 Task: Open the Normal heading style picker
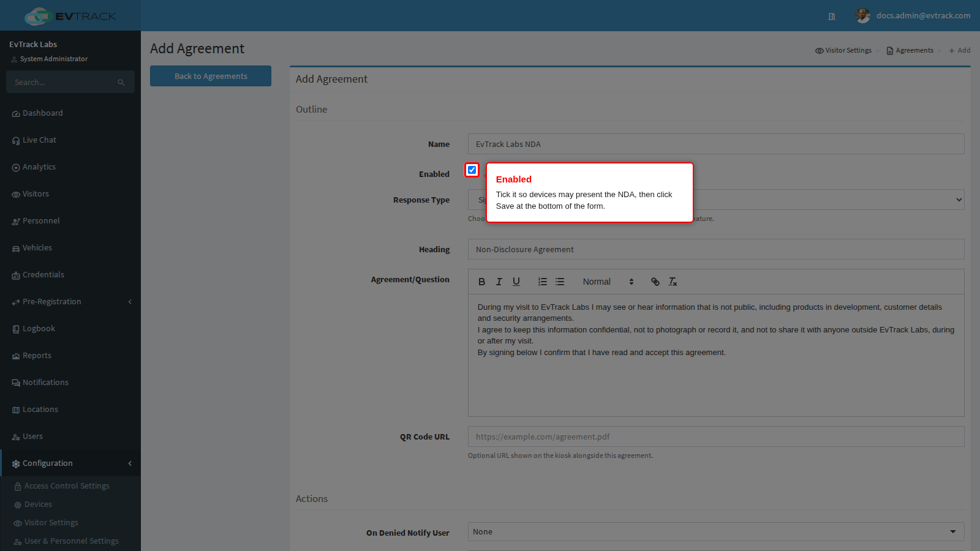(x=608, y=282)
